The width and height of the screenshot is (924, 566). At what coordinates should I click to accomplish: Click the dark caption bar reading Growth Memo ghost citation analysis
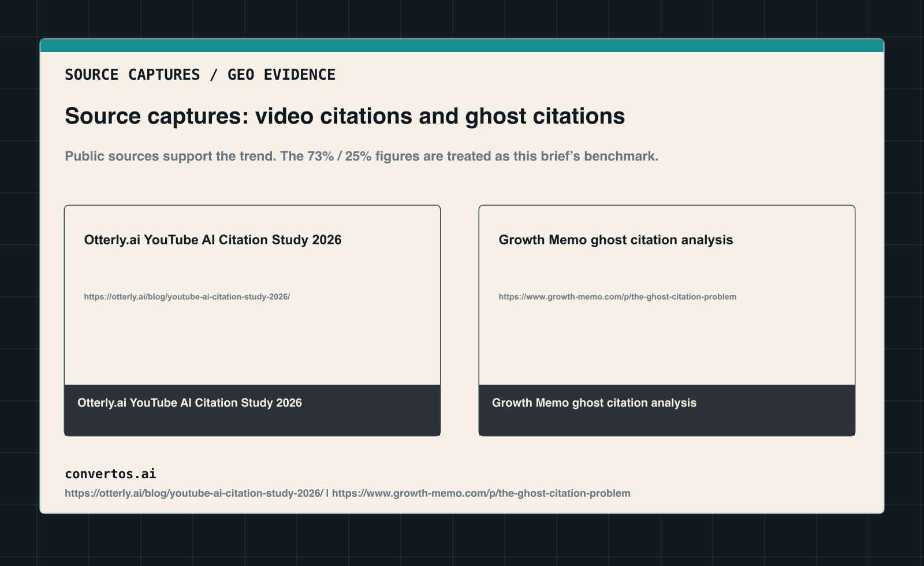pyautogui.click(x=667, y=410)
